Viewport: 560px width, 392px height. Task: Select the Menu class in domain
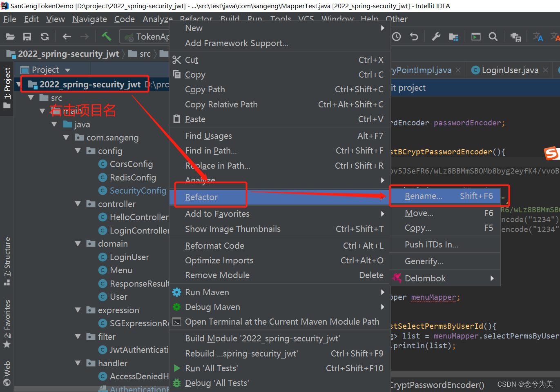116,270
